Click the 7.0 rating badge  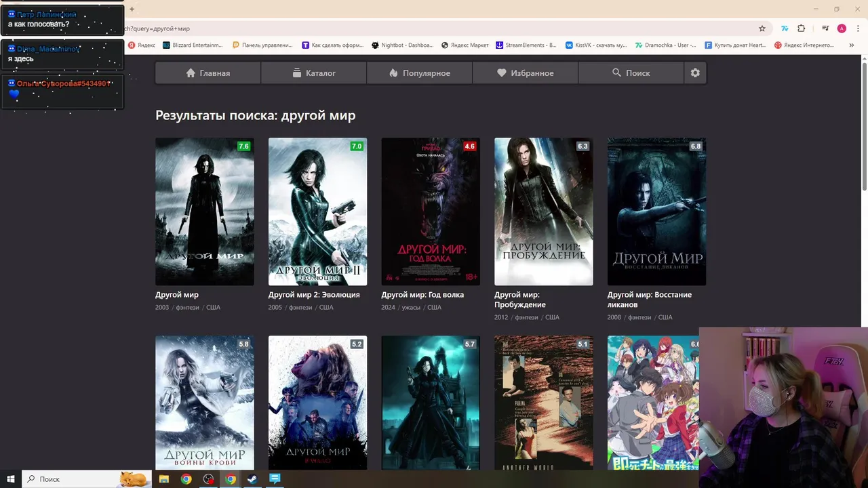click(357, 146)
